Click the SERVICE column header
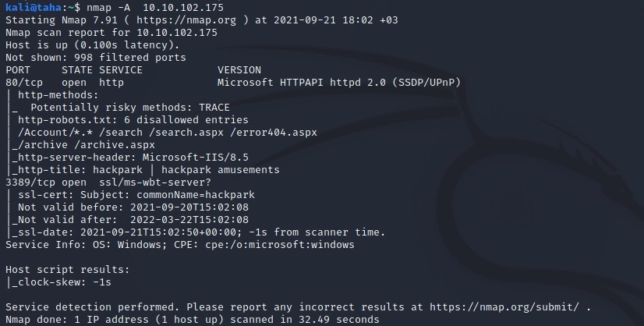The height and width of the screenshot is (326, 644). [121, 69]
